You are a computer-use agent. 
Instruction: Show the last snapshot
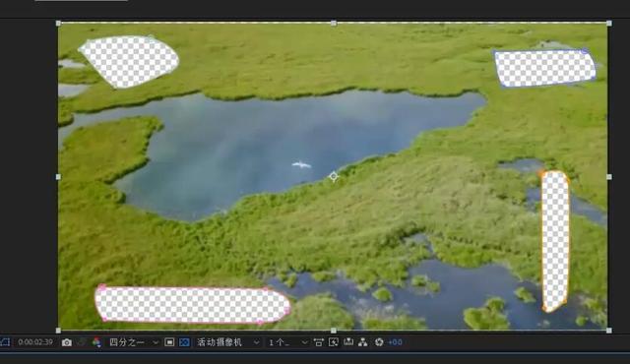tap(82, 342)
